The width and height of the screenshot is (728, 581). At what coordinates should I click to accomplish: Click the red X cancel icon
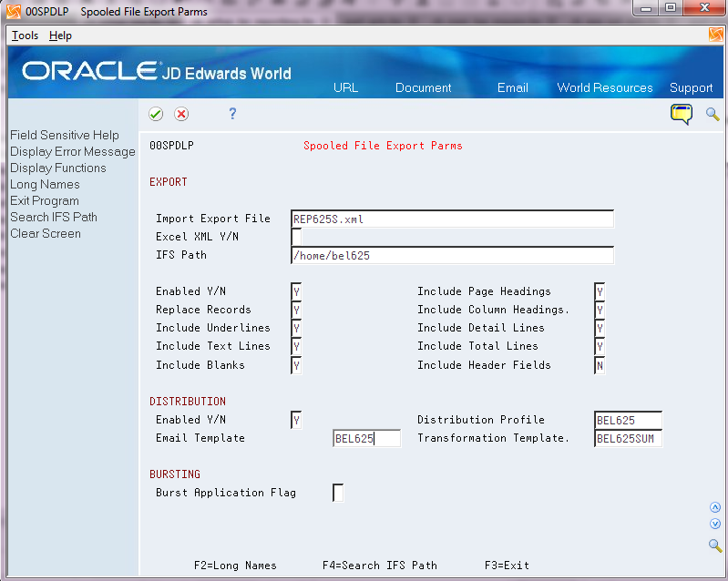tap(181, 114)
